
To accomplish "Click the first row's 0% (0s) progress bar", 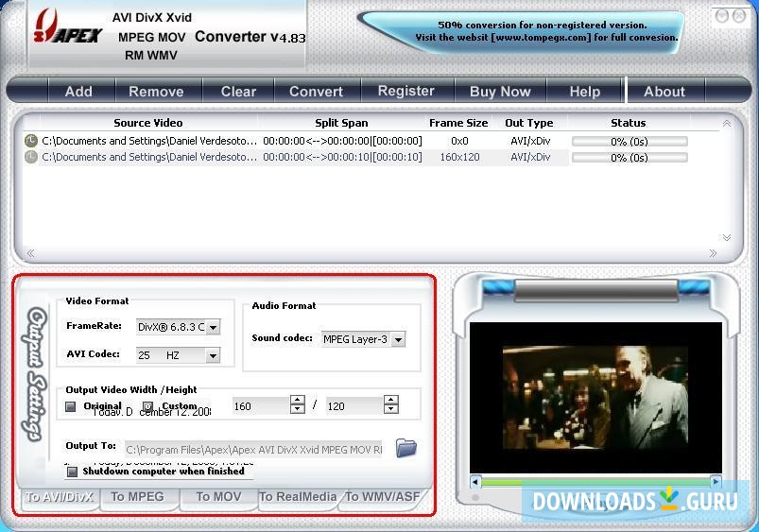I will tap(630, 142).
